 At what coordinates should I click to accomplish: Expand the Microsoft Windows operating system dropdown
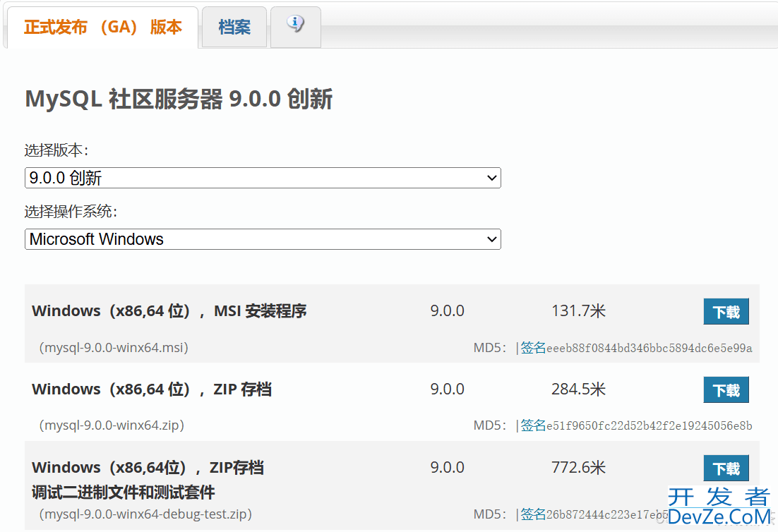(x=263, y=239)
